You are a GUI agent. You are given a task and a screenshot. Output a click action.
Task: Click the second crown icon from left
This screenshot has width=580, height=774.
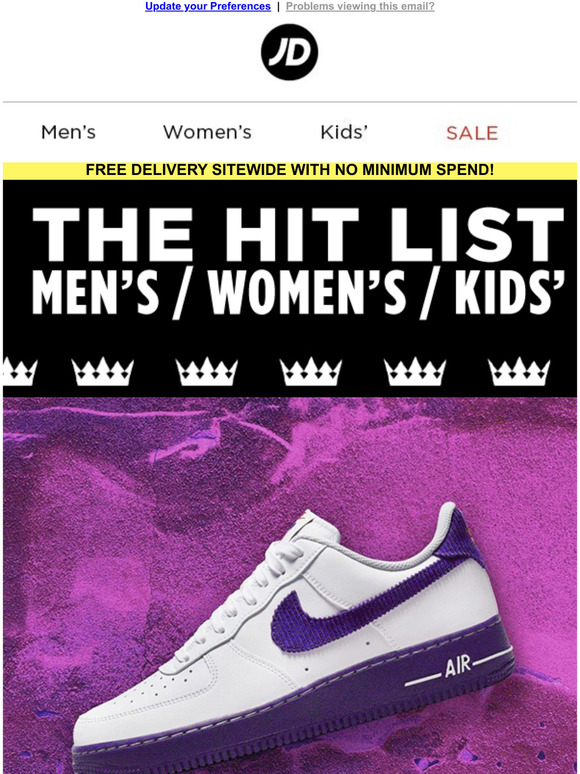(103, 371)
